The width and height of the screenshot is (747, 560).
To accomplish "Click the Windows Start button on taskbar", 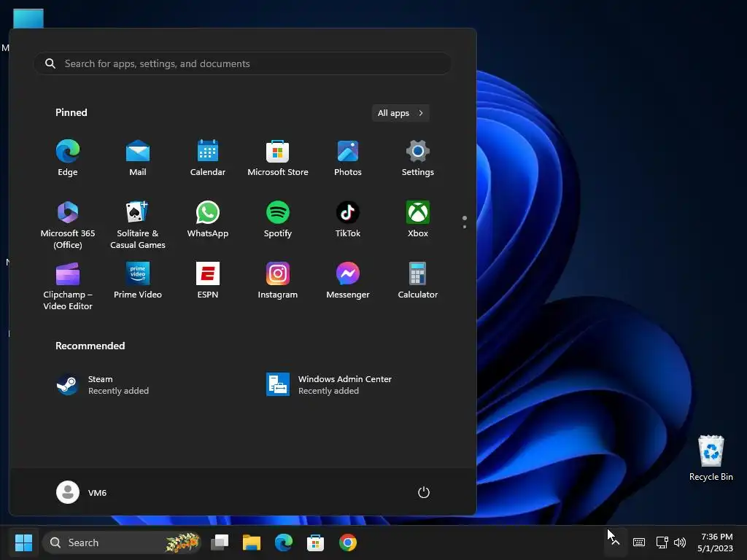I will 23,542.
